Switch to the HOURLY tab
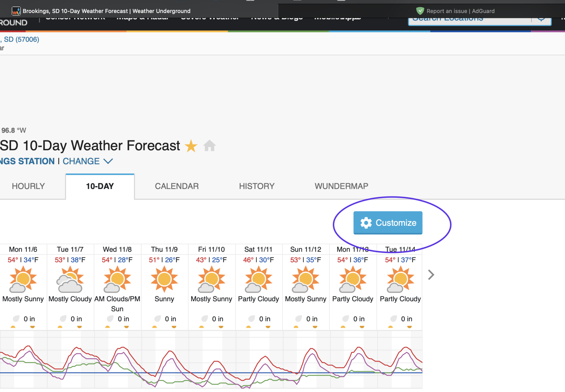 (x=28, y=186)
